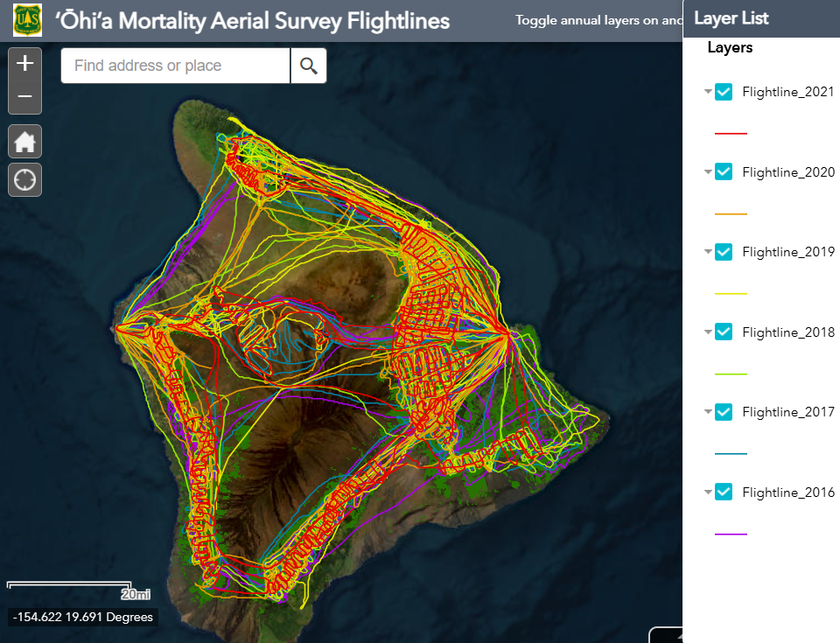Click the search magnifying glass icon
Image resolution: width=840 pixels, height=643 pixels.
point(308,66)
